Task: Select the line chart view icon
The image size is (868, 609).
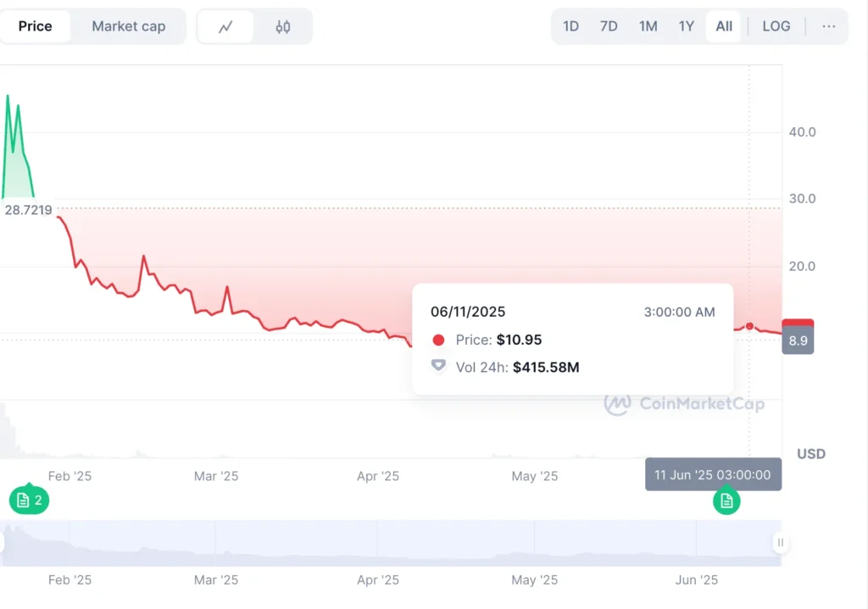Action: [x=225, y=26]
